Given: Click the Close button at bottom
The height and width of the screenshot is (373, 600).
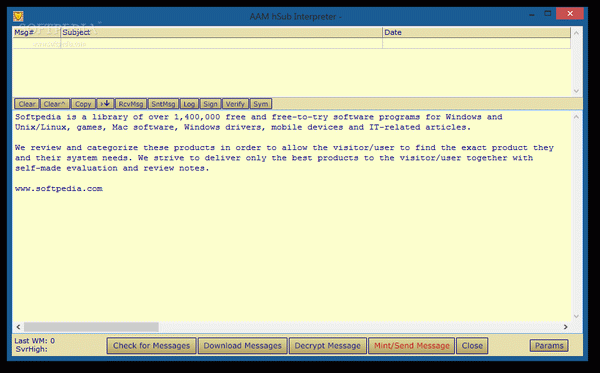Looking at the screenshot, I should [x=472, y=346].
